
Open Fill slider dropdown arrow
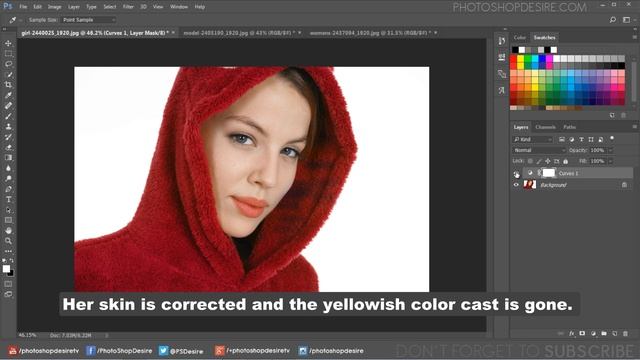611,161
